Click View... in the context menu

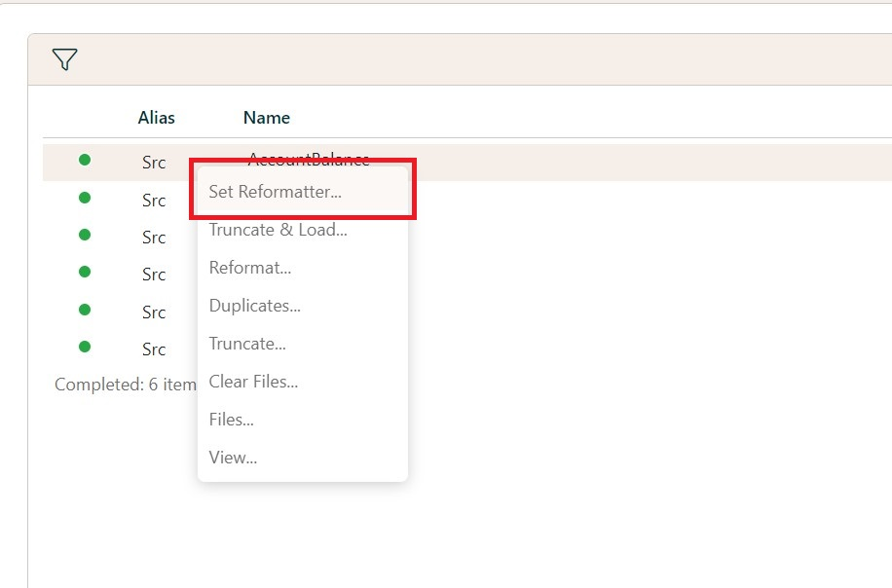[233, 458]
